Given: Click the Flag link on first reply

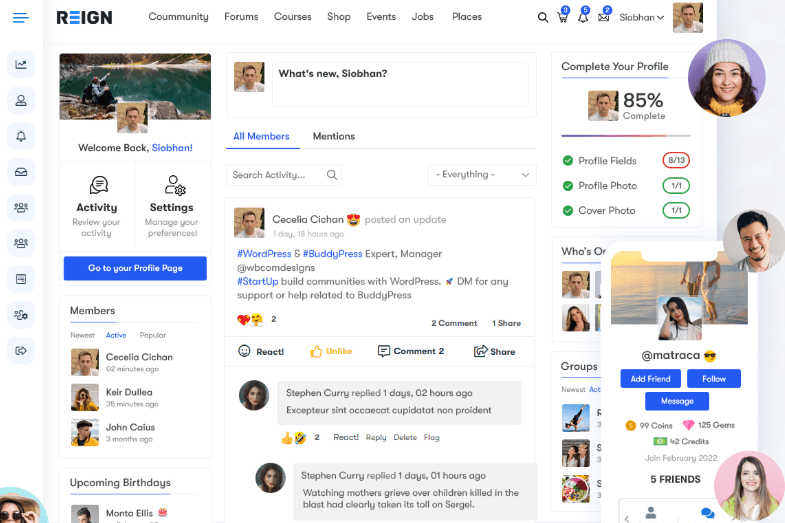Looking at the screenshot, I should [x=432, y=437].
